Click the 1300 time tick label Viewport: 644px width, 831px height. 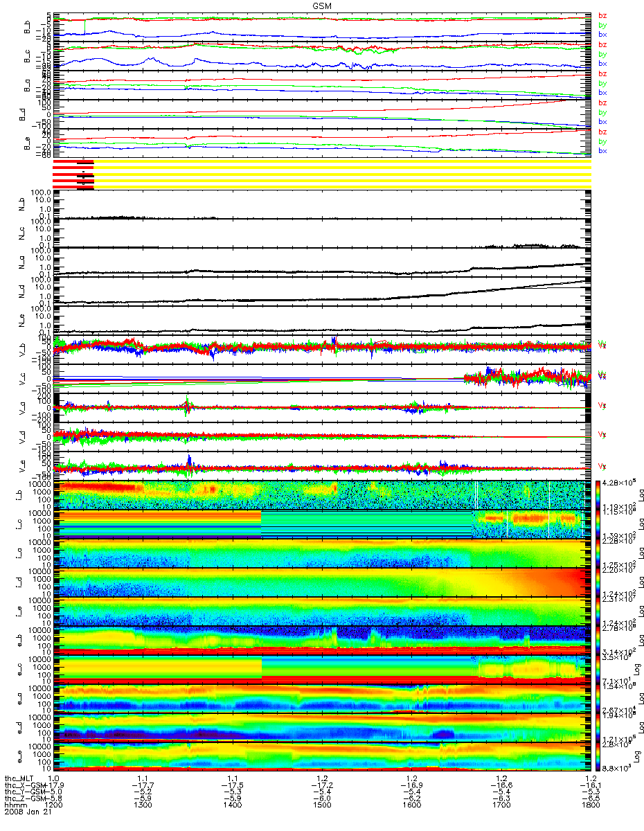[x=143, y=806]
